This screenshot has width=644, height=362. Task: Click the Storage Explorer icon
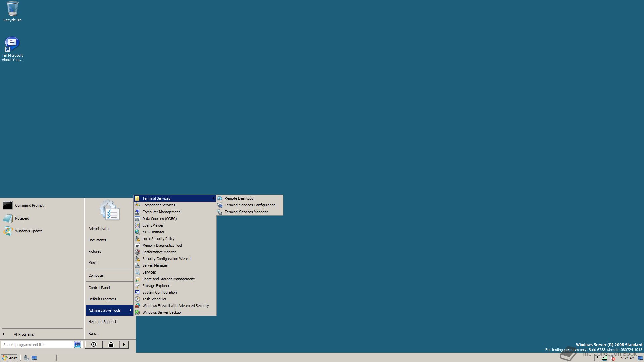click(137, 286)
